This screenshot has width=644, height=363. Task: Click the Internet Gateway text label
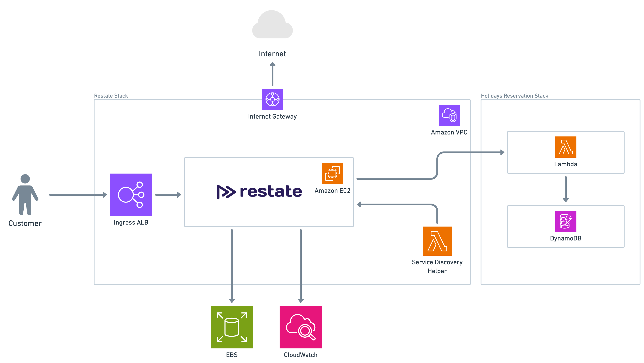click(272, 117)
